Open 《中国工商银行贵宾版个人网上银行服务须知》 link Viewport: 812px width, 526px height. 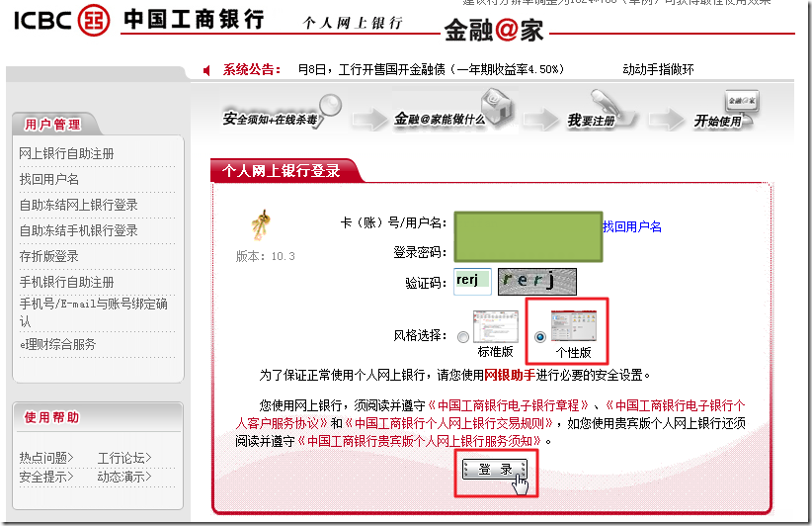[420, 442]
